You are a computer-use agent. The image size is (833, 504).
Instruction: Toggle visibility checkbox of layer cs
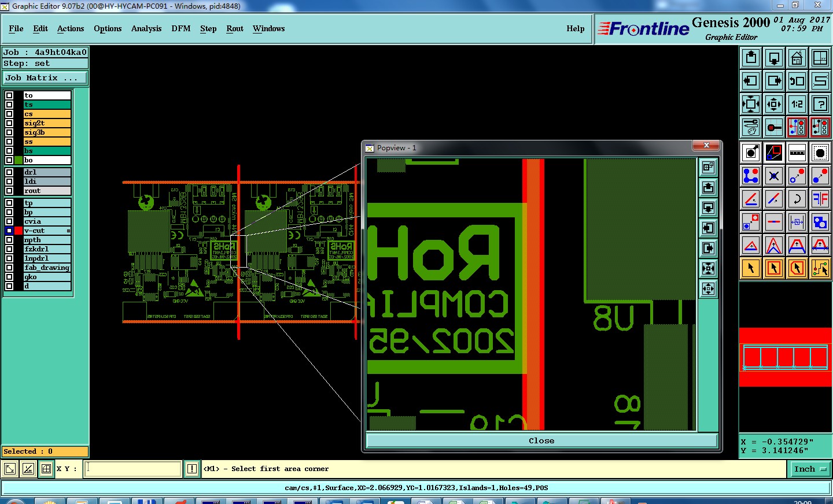click(x=9, y=114)
